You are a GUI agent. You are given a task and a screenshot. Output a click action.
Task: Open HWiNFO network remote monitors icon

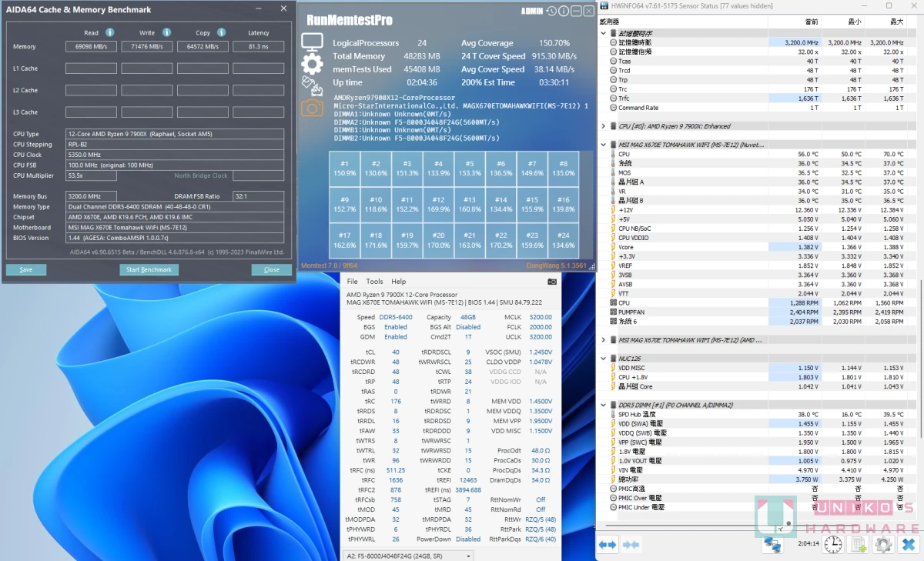point(772,545)
